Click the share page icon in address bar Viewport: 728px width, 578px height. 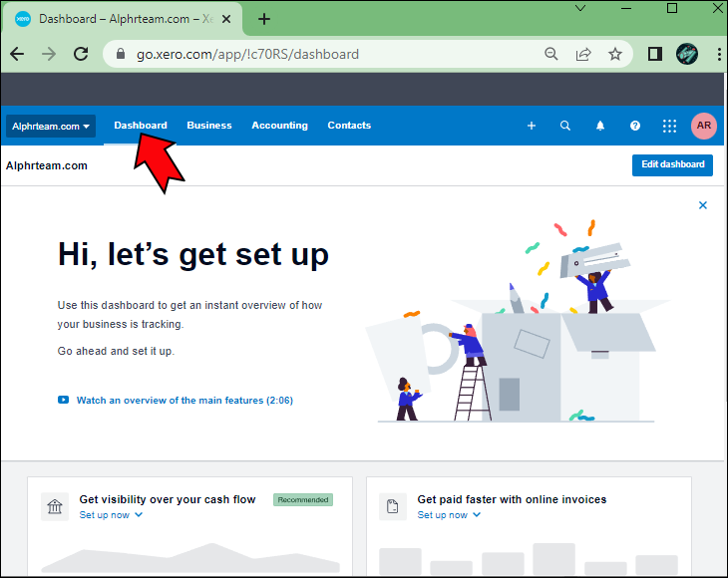(x=583, y=54)
